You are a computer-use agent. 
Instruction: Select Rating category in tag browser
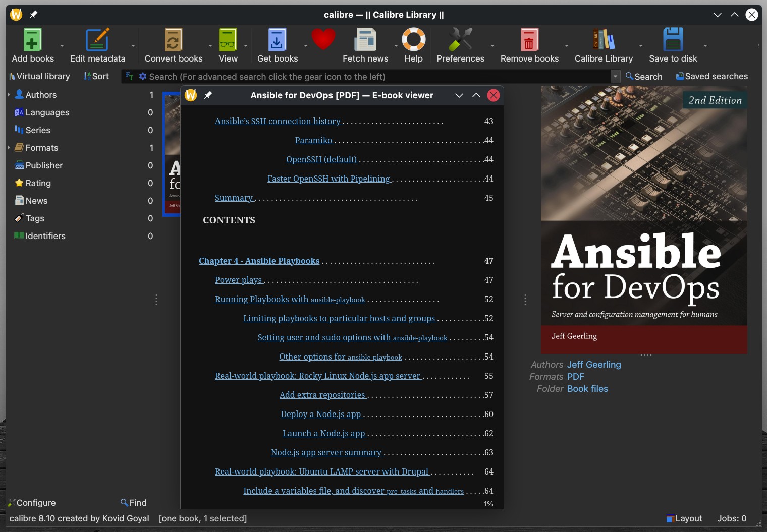(x=38, y=183)
